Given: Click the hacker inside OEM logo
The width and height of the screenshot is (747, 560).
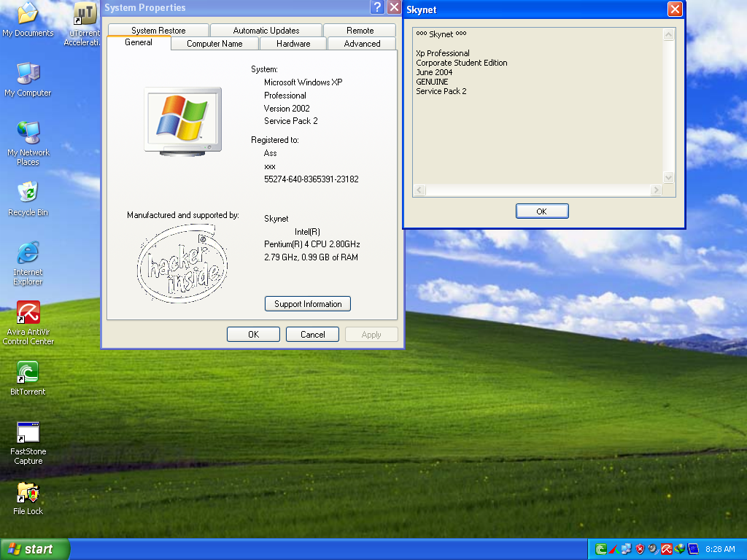Looking at the screenshot, I should (x=182, y=264).
